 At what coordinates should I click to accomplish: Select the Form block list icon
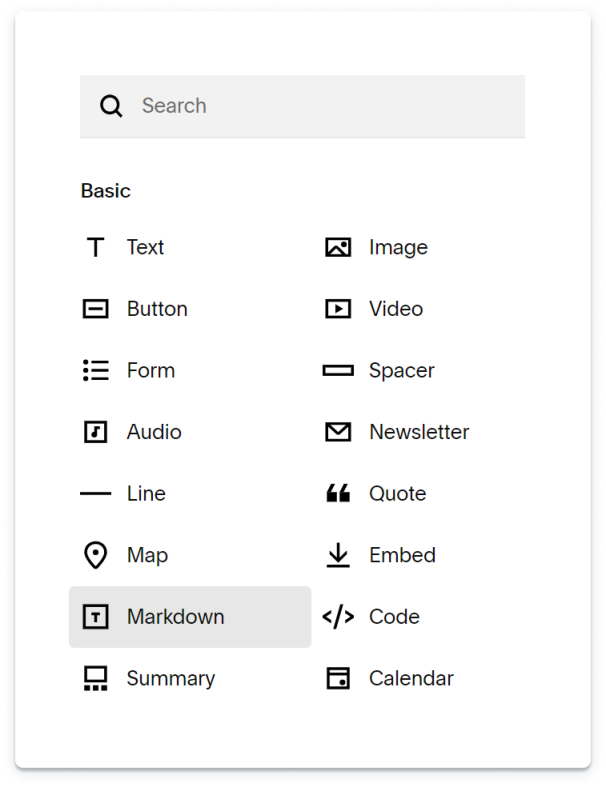tap(95, 370)
